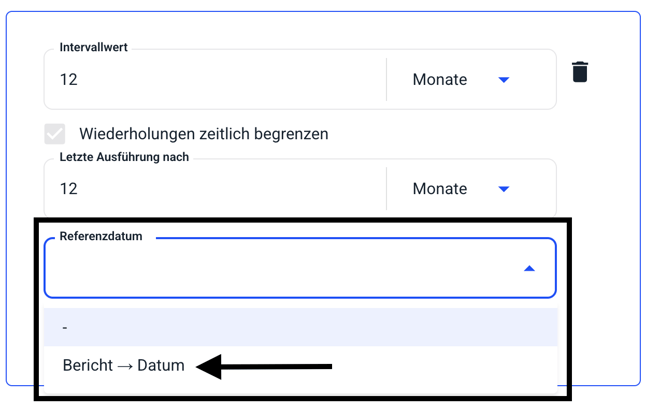
Task: Click blue arrow beside Intervallwert Monate
Action: (x=504, y=80)
